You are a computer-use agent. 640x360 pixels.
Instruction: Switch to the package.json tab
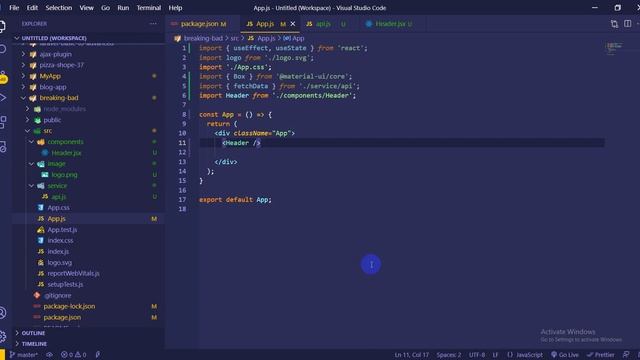click(199, 24)
